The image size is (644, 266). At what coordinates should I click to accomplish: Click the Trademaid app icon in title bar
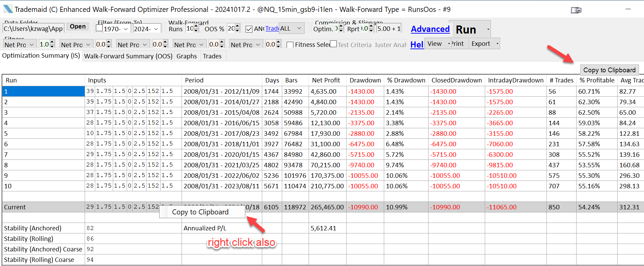[8, 9]
